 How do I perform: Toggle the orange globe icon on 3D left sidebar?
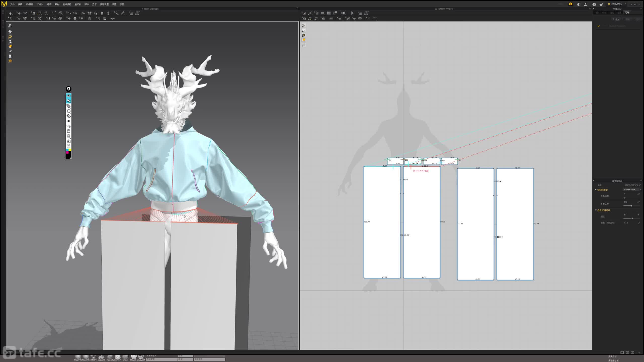click(x=10, y=61)
